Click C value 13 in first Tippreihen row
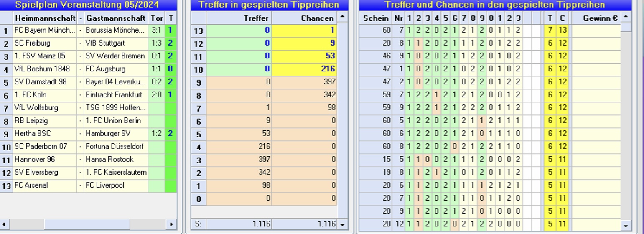Viewport: 644px width, 234px height. click(563, 31)
